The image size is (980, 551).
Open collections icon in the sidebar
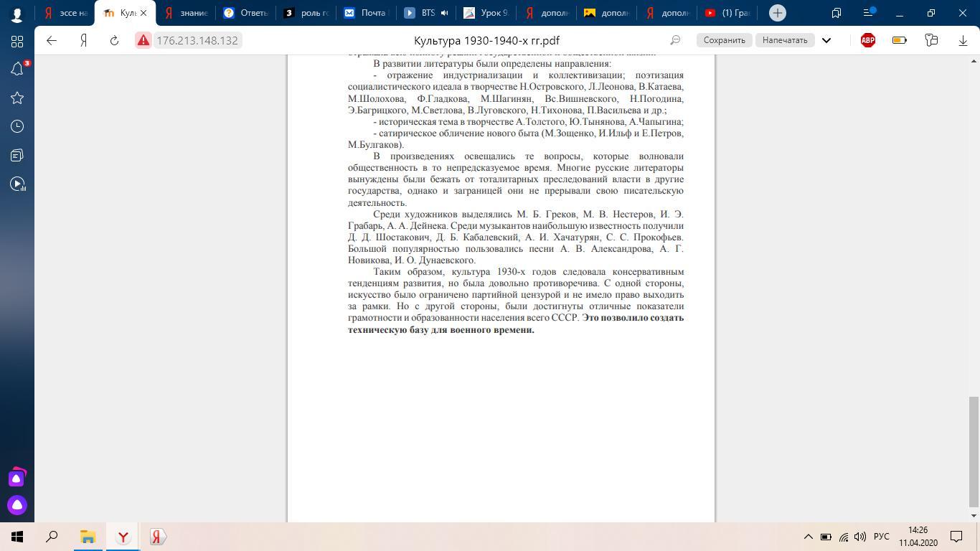(x=17, y=155)
